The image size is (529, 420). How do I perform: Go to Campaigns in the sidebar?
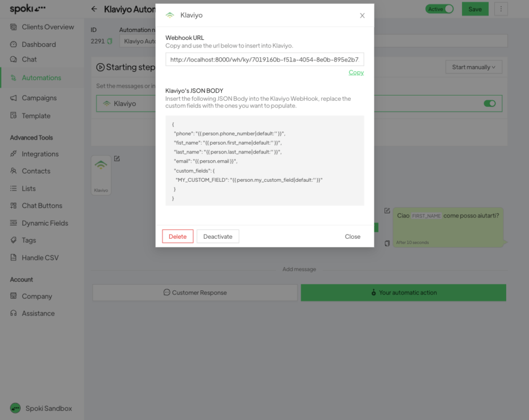tap(39, 98)
